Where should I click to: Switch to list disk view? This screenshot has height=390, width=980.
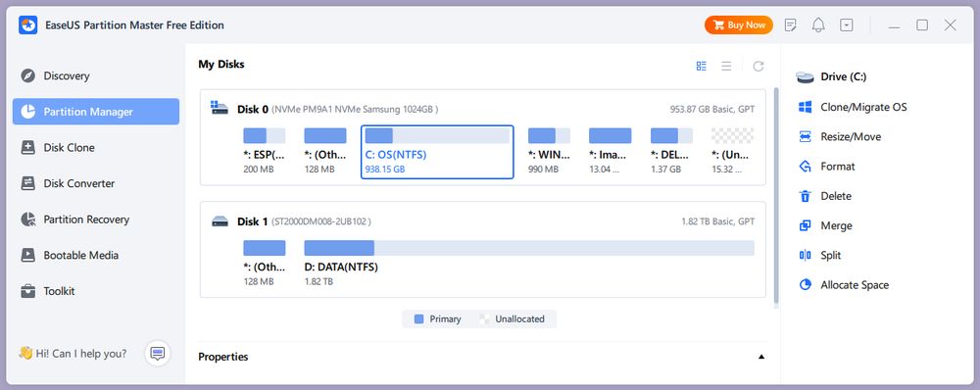click(x=726, y=67)
